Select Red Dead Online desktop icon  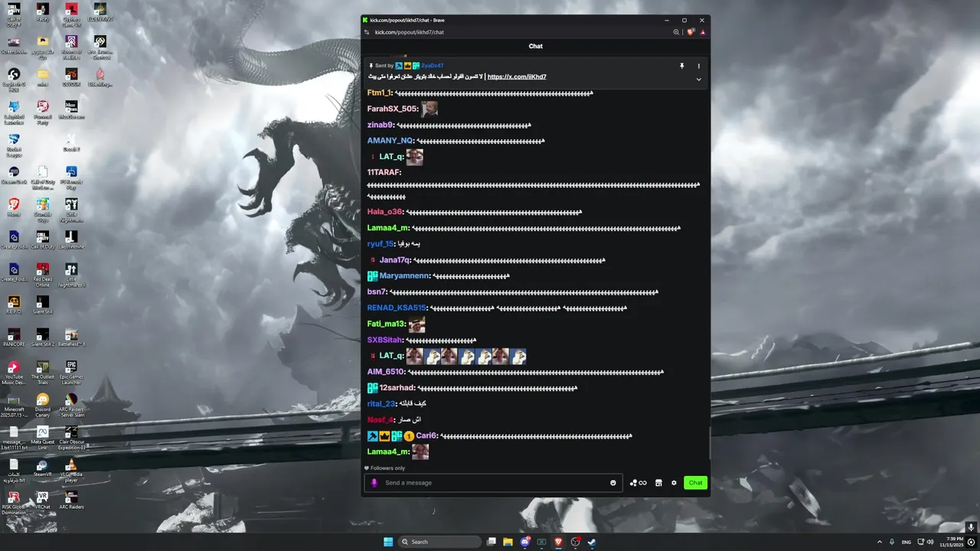[x=42, y=274]
